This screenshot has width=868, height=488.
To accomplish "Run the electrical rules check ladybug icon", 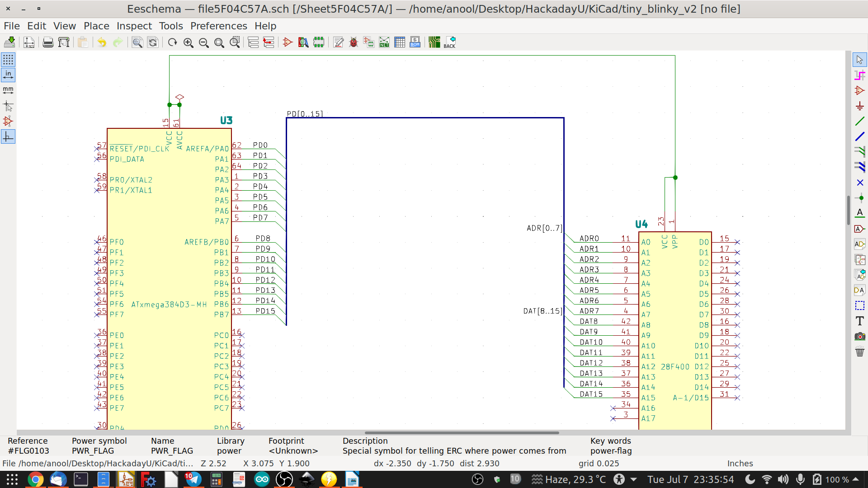I will point(354,42).
